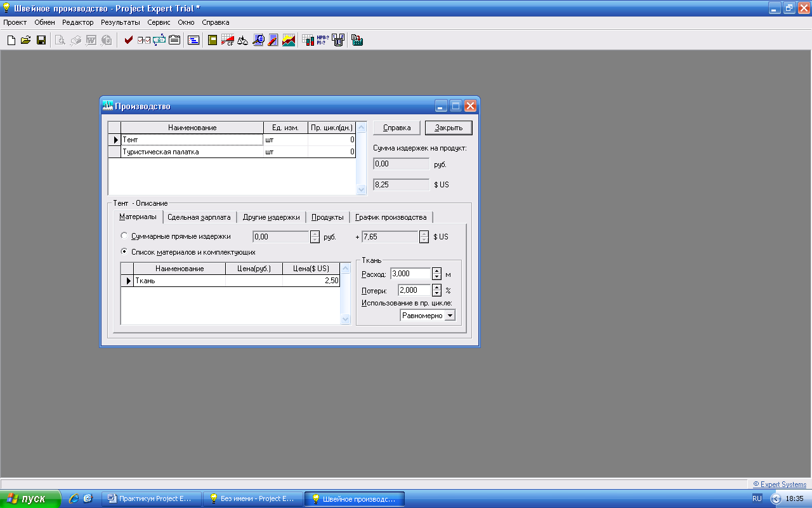Viewport: 812px width, 508px height.
Task: Open the CF cash-flow table icon
Action: tap(228, 40)
